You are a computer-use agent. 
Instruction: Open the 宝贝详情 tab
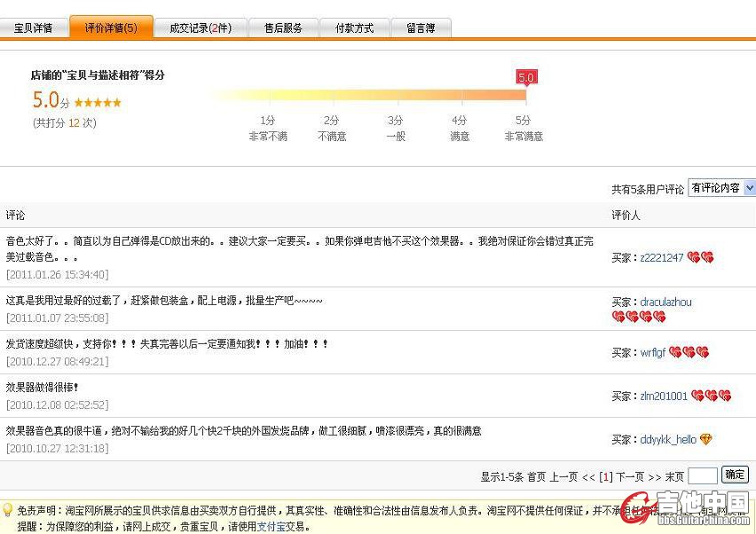pyautogui.click(x=33, y=28)
